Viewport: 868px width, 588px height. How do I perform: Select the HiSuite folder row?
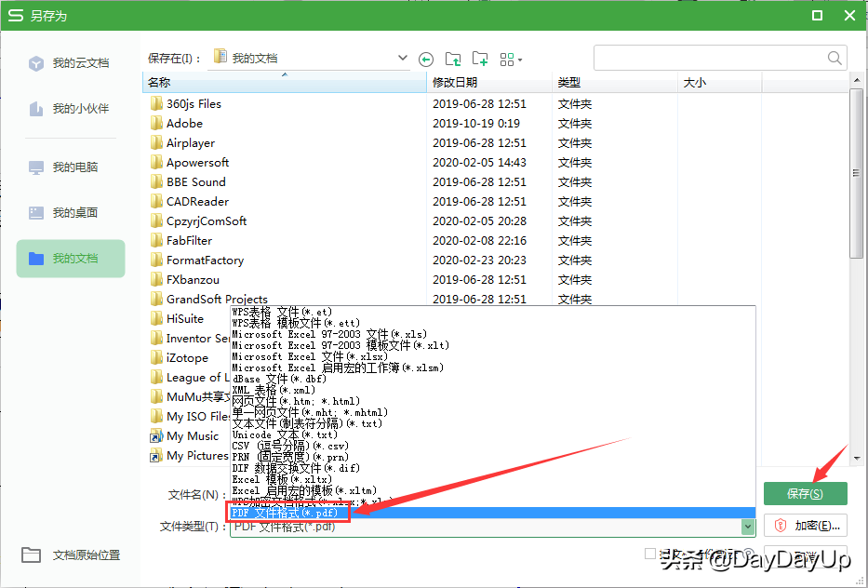pyautogui.click(x=177, y=319)
